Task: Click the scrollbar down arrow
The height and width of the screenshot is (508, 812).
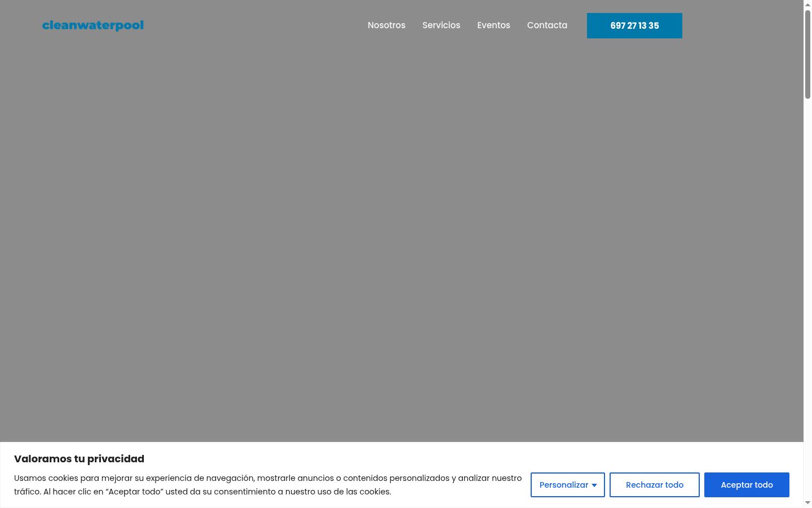Action: coord(807,503)
